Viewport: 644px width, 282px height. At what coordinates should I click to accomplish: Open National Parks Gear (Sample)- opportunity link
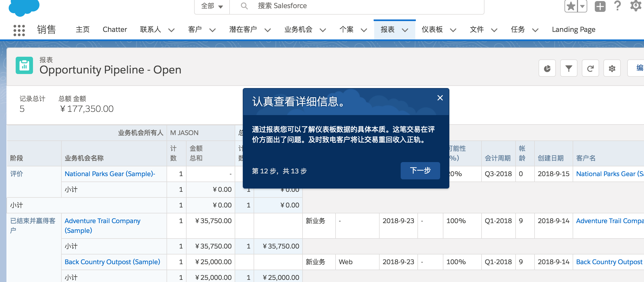pyautogui.click(x=110, y=174)
